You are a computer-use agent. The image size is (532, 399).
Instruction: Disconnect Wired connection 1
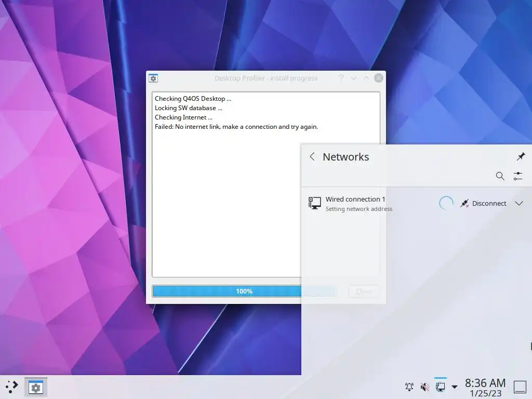483,203
